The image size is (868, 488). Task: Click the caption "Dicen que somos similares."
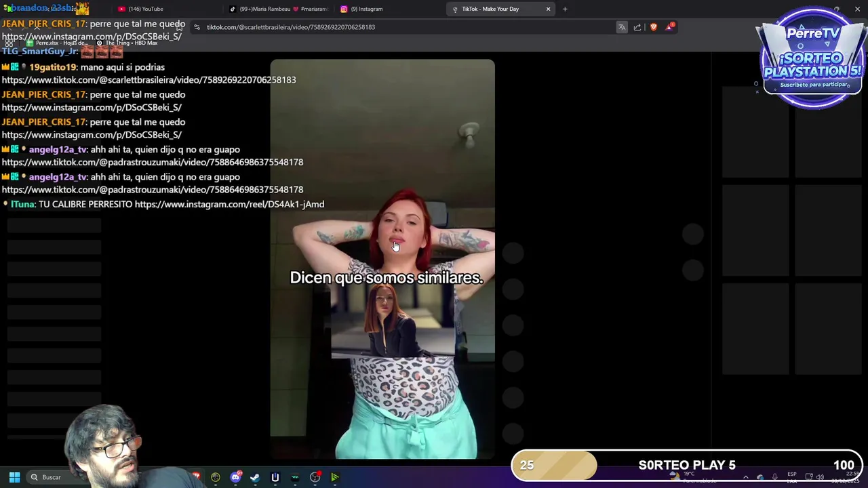tap(387, 278)
